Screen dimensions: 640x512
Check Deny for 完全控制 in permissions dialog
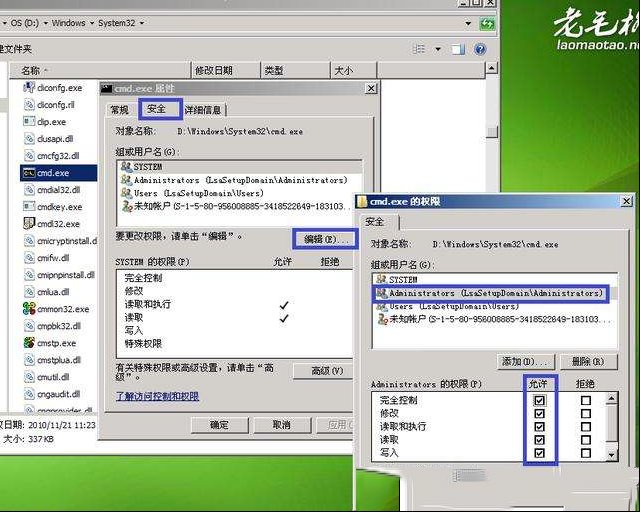586,401
